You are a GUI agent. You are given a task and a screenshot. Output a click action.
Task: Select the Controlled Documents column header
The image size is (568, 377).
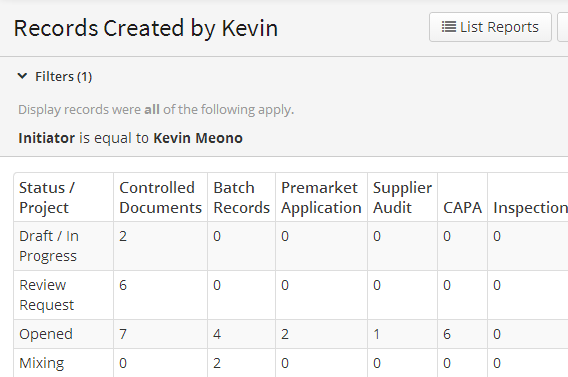(160, 198)
